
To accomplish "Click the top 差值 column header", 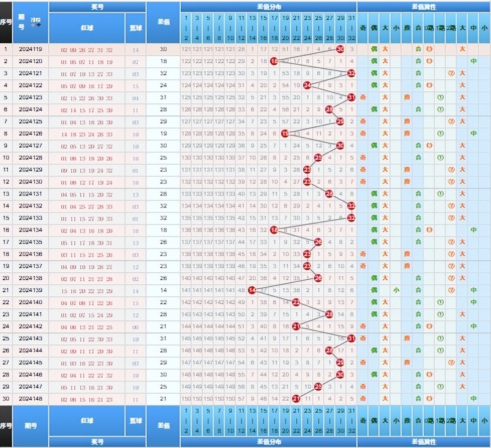I will point(163,23).
